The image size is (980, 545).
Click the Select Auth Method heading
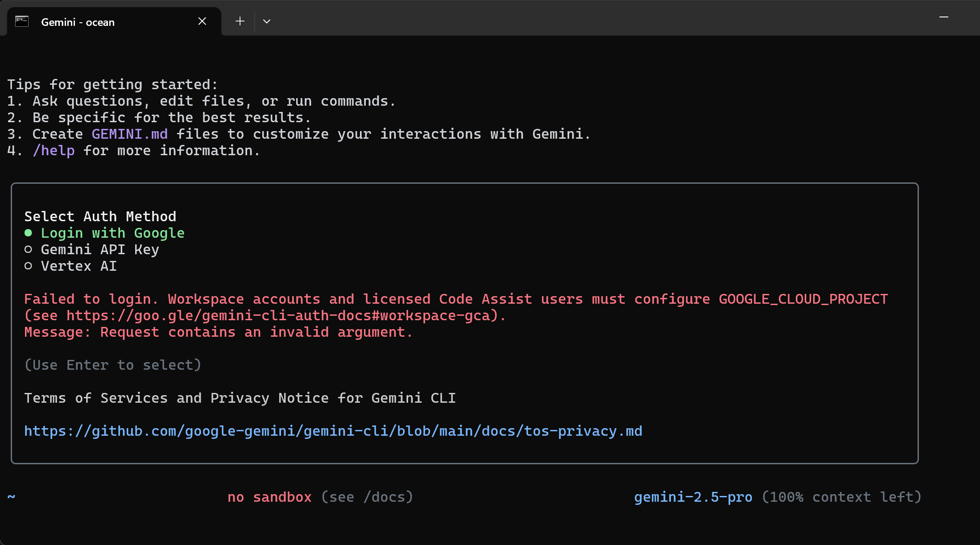(100, 216)
